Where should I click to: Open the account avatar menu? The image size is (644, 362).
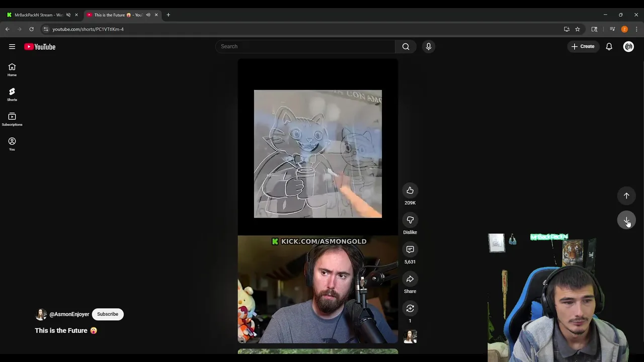pyautogui.click(x=628, y=46)
